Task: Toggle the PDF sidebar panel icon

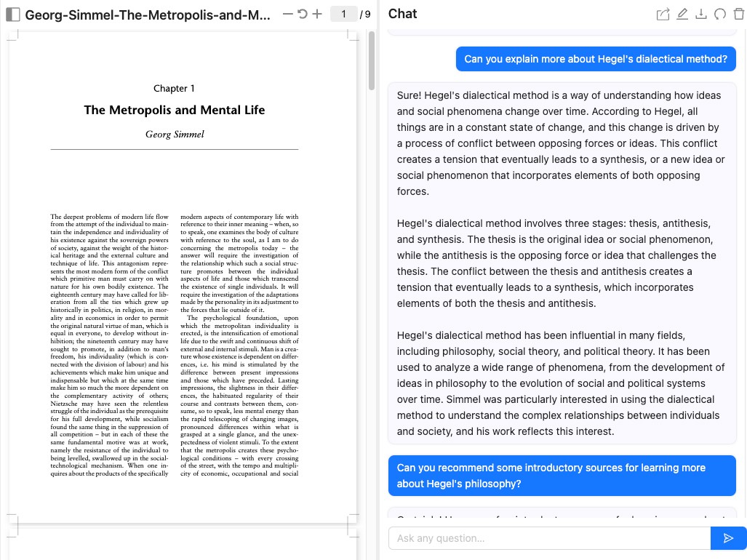Action: (x=13, y=15)
